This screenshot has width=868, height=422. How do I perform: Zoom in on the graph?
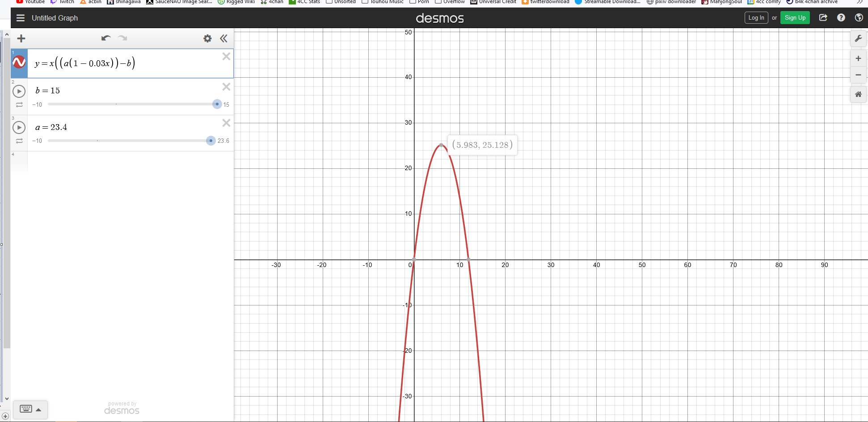[x=858, y=58]
